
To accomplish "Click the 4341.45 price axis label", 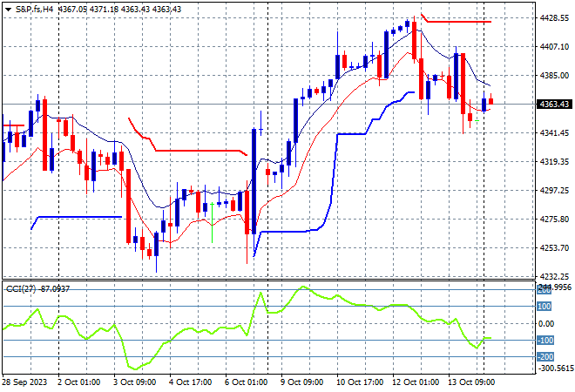I will click(554, 132).
